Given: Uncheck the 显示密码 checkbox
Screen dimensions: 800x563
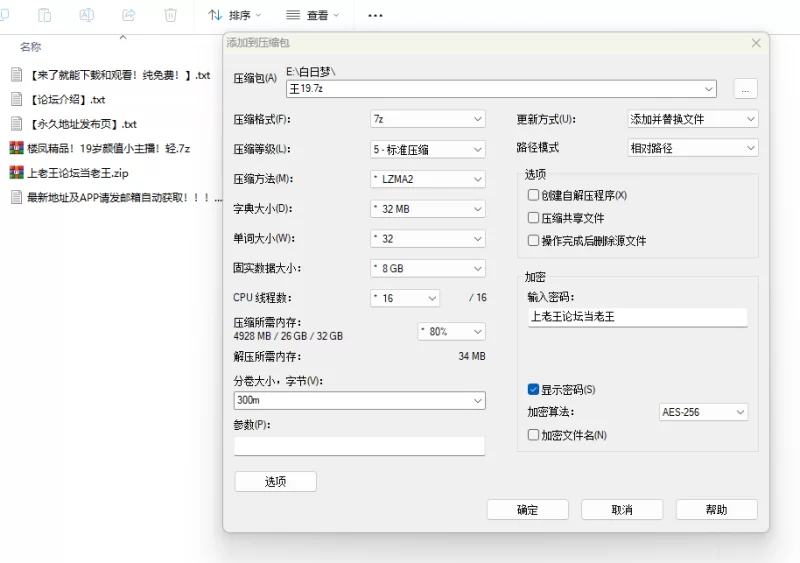Looking at the screenshot, I should point(533,389).
